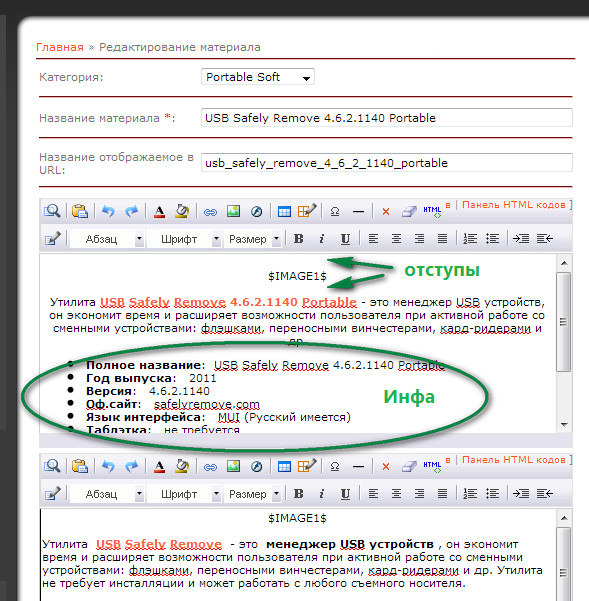Click lower editor scrollbar up arrow
This screenshot has width=589, height=601.
click(x=564, y=518)
